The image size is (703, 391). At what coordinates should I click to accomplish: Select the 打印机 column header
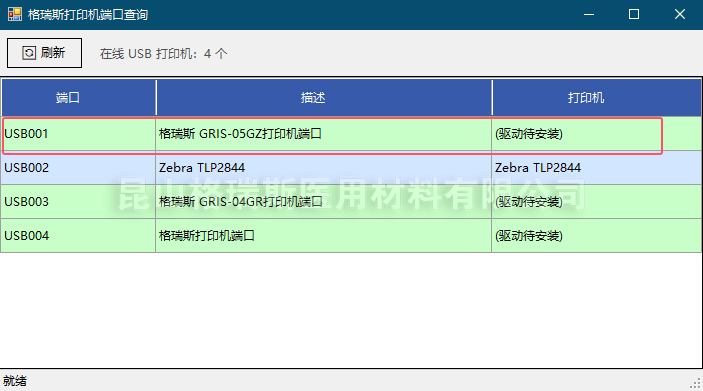pos(597,98)
